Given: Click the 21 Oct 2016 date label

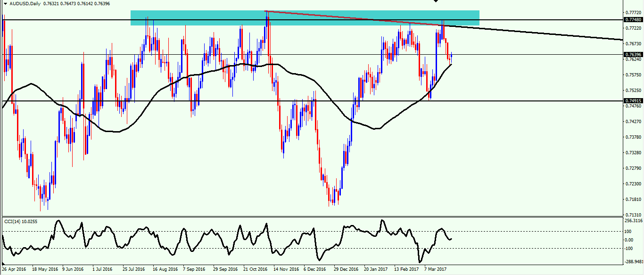Looking at the screenshot, I should [255, 269].
